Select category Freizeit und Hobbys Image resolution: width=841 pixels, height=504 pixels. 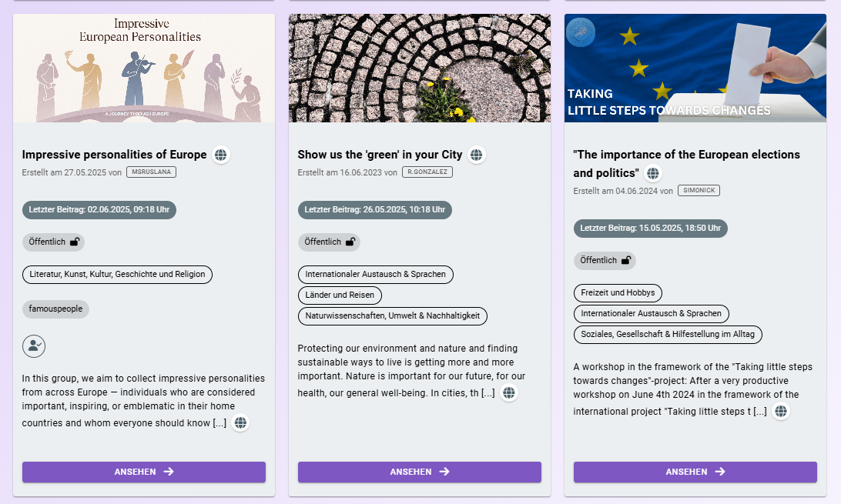pos(618,292)
